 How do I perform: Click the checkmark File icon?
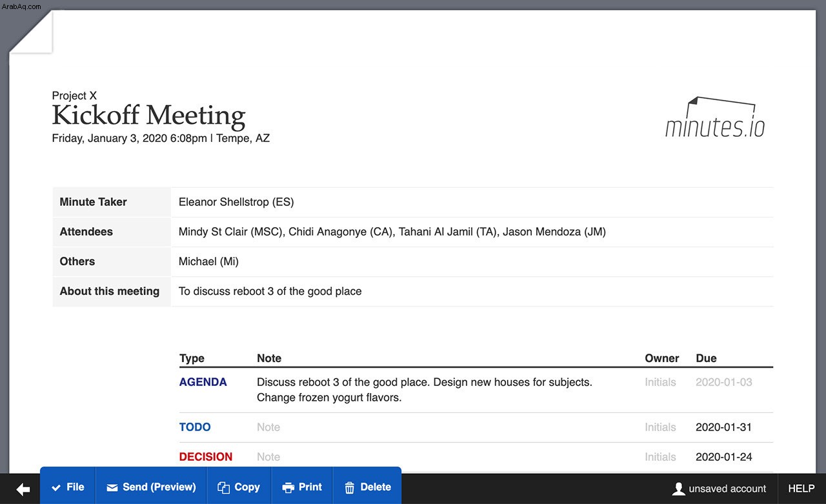pyautogui.click(x=56, y=488)
